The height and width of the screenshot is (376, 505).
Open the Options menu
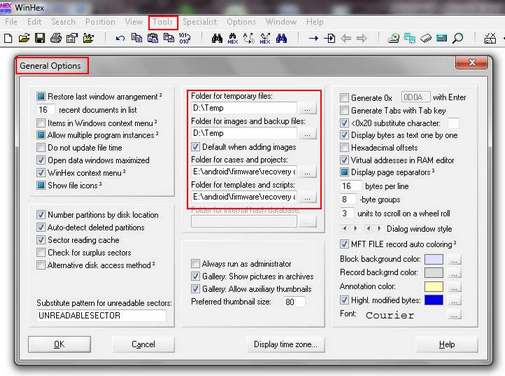(x=241, y=22)
